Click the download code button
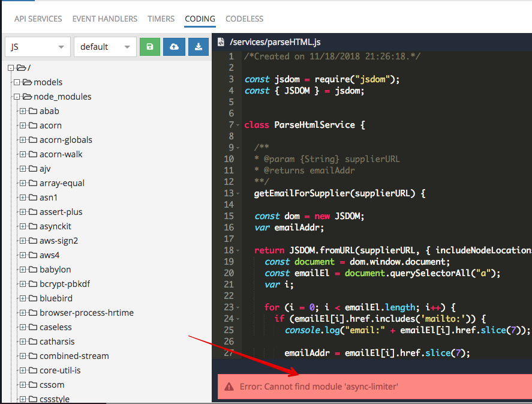The height and width of the screenshot is (404, 532). tap(198, 47)
